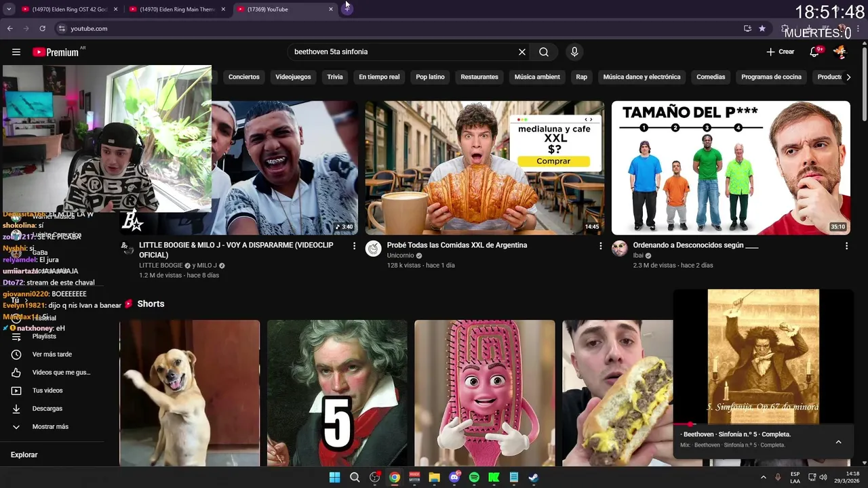868x488 pixels.
Task: Open File Explorer from the taskbar
Action: point(434,477)
